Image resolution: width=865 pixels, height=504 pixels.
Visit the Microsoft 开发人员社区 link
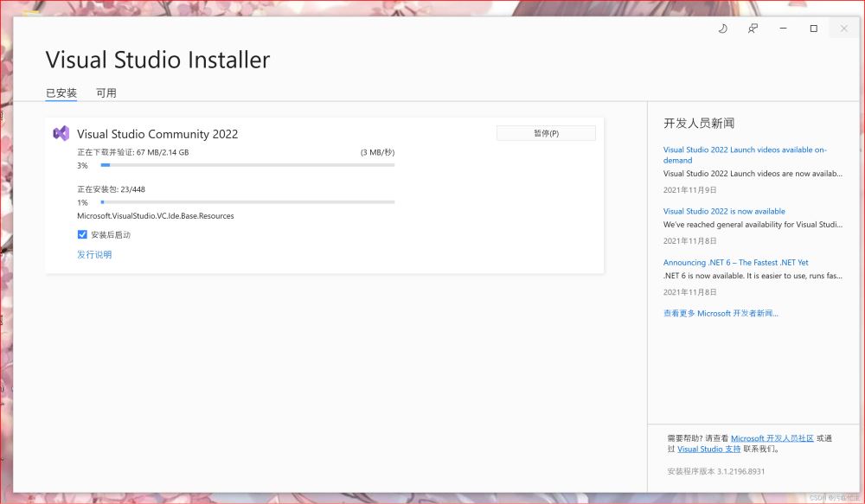pyautogui.click(x=772, y=438)
